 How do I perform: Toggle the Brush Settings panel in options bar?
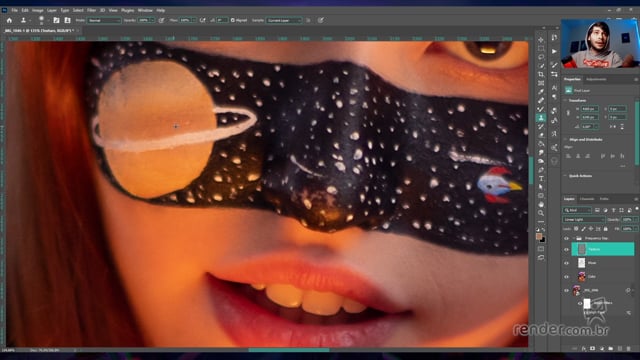(56, 20)
